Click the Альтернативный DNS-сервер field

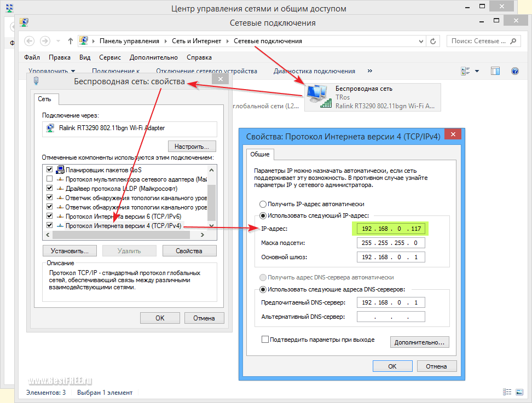tap(391, 317)
